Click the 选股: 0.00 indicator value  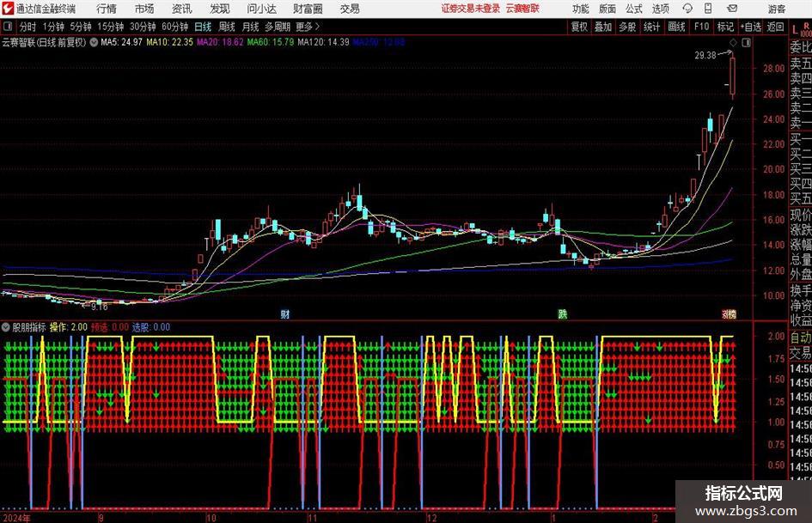(x=151, y=327)
